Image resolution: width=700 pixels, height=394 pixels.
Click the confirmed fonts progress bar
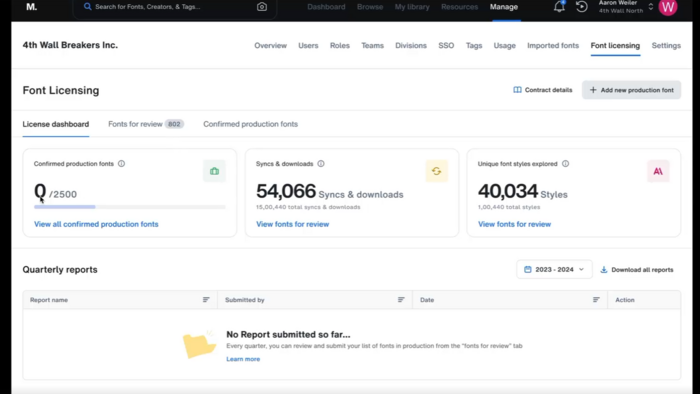pos(129,207)
